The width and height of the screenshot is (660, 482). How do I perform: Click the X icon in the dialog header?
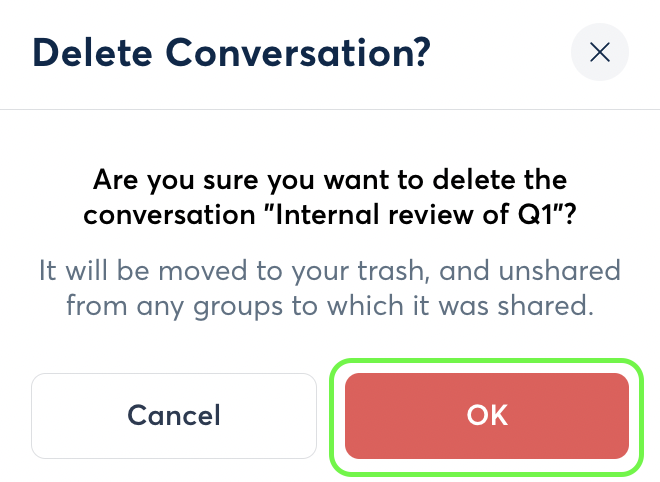600,52
